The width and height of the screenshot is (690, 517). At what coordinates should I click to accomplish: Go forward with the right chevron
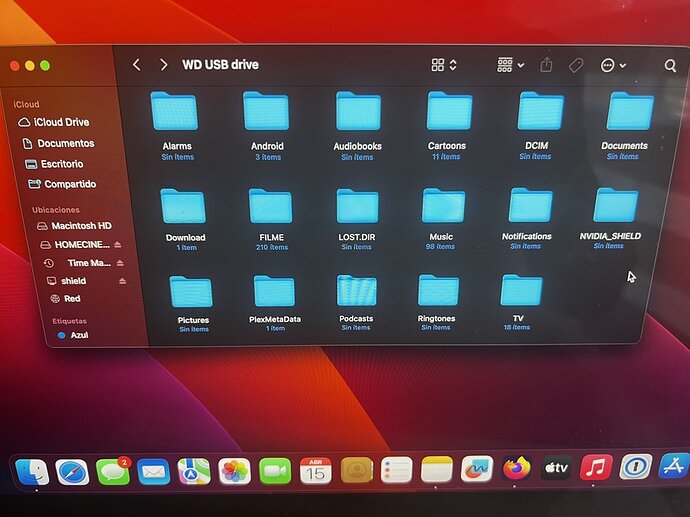click(x=163, y=65)
